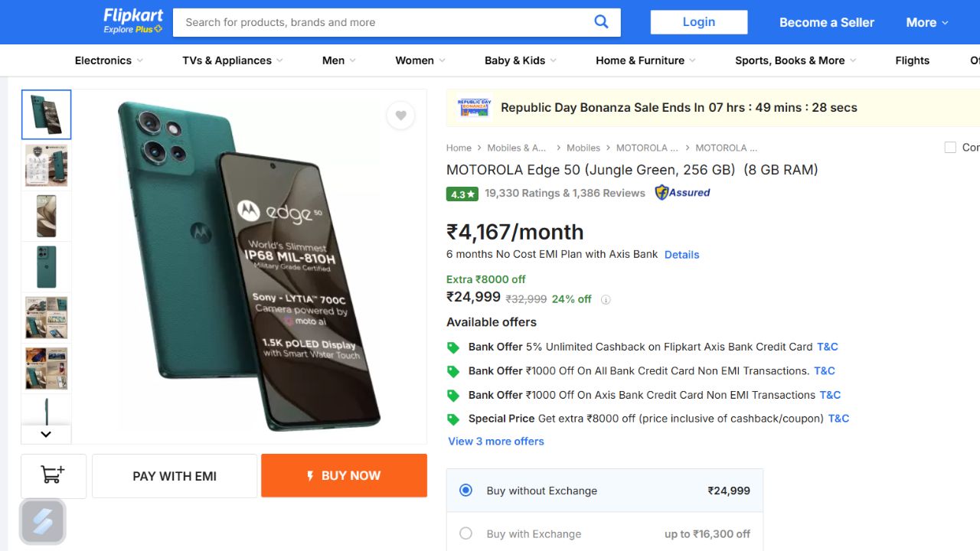Select Buy with Exchange option

465,533
